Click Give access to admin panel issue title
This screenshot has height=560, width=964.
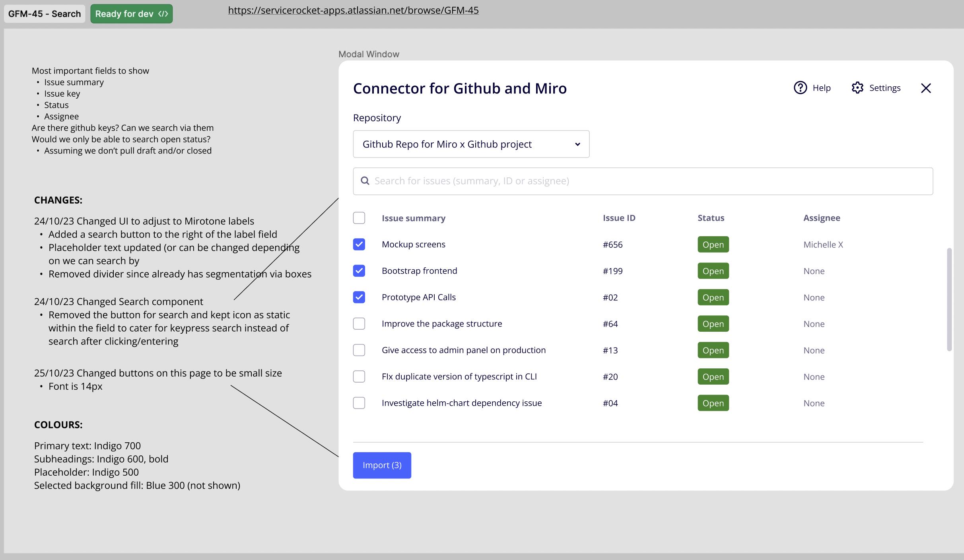464,350
